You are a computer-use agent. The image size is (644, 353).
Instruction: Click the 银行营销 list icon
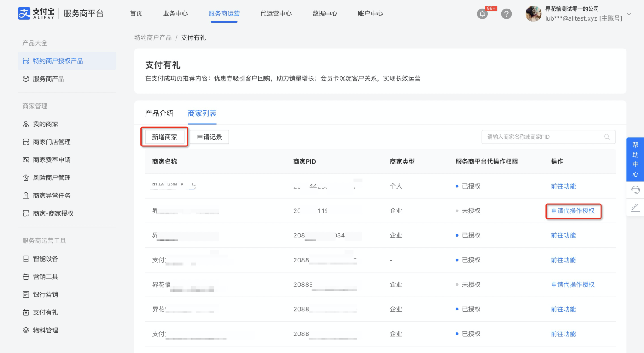pos(26,295)
